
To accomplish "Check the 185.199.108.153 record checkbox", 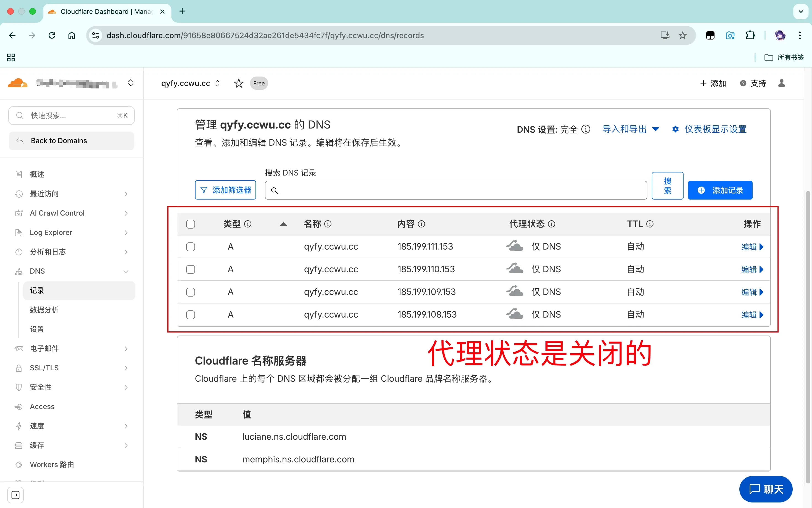I will tap(190, 315).
